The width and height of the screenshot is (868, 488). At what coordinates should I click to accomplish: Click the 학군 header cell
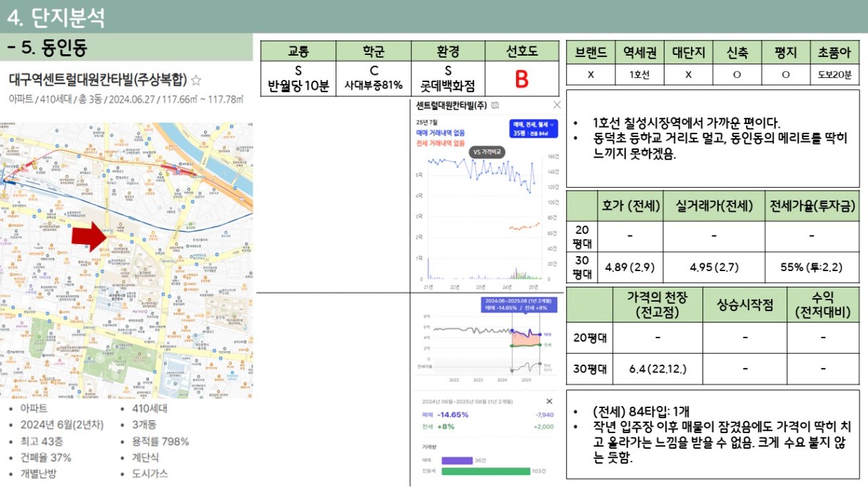point(373,51)
